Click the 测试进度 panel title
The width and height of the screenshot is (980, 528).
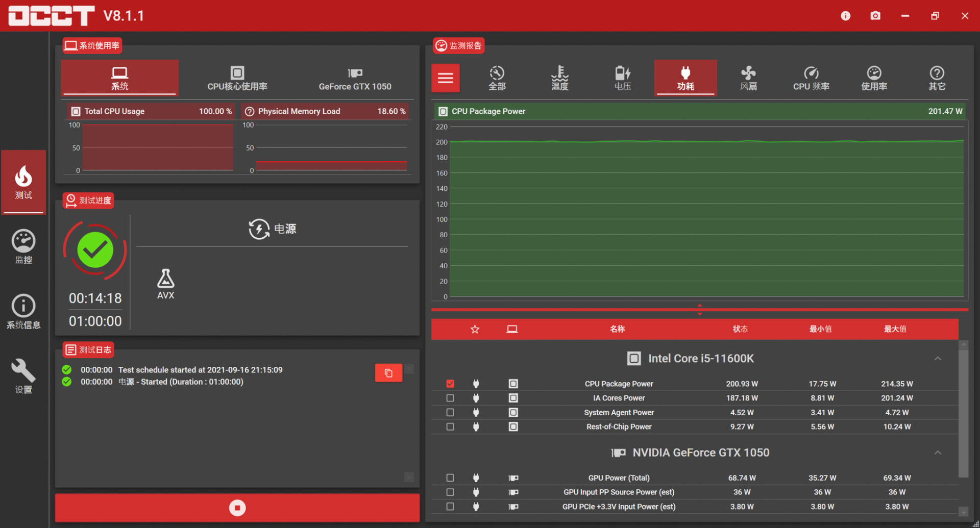pos(88,200)
